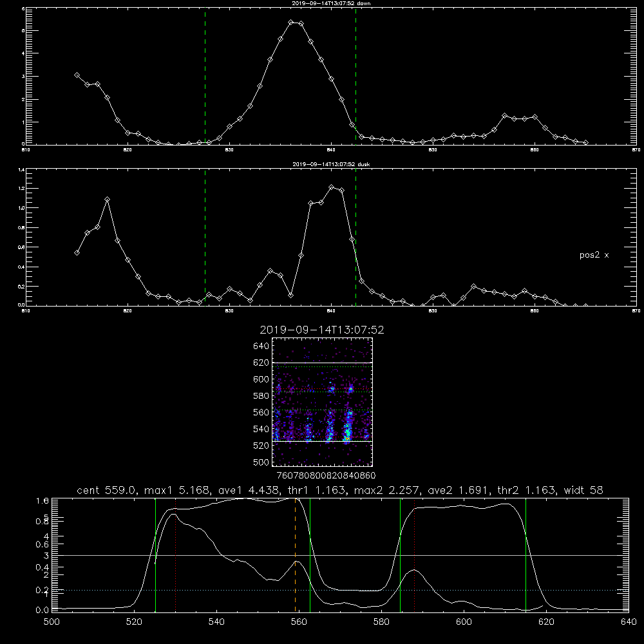Click the green vertical line near 584
Screen dimensions: 644x644
[x=400, y=554]
